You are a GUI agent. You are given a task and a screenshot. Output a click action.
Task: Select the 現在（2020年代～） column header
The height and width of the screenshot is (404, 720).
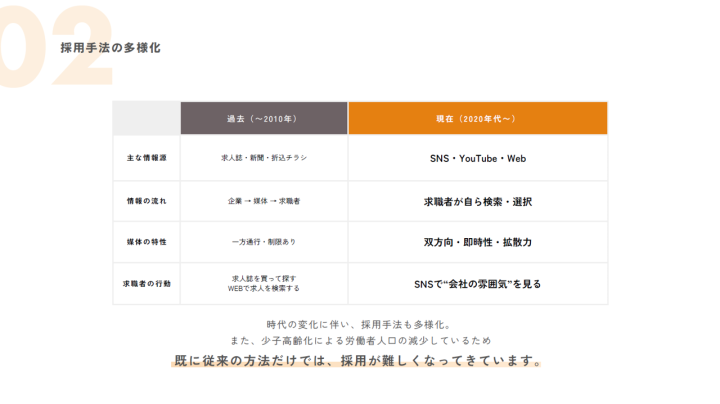tap(478, 118)
